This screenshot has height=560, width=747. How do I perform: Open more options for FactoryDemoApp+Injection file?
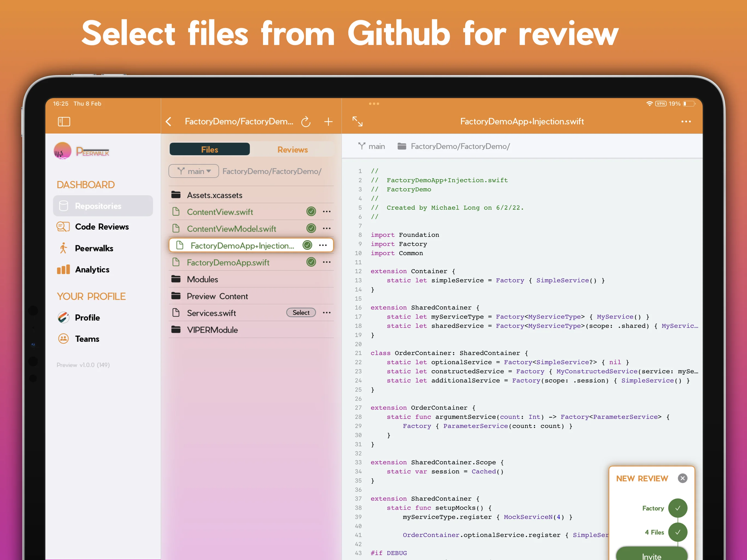tap(323, 245)
